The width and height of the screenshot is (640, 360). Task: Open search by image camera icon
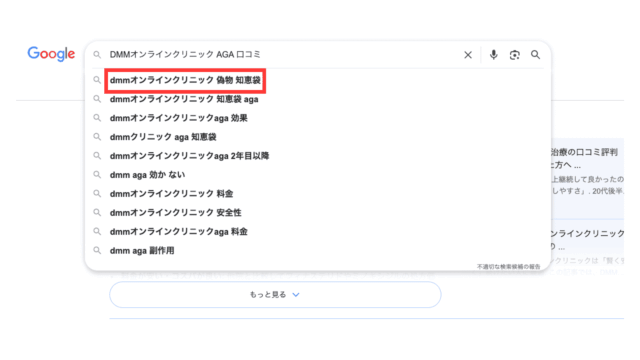click(514, 55)
